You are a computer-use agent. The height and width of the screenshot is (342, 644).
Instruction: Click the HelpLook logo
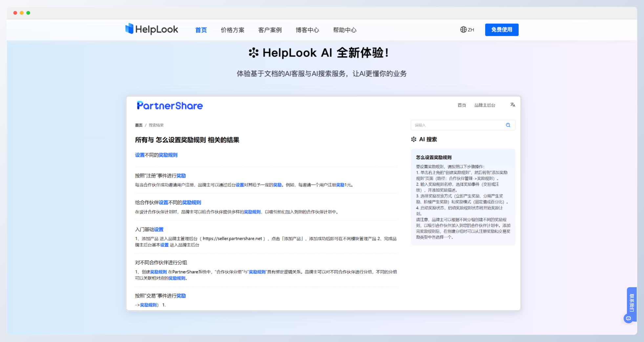152,29
